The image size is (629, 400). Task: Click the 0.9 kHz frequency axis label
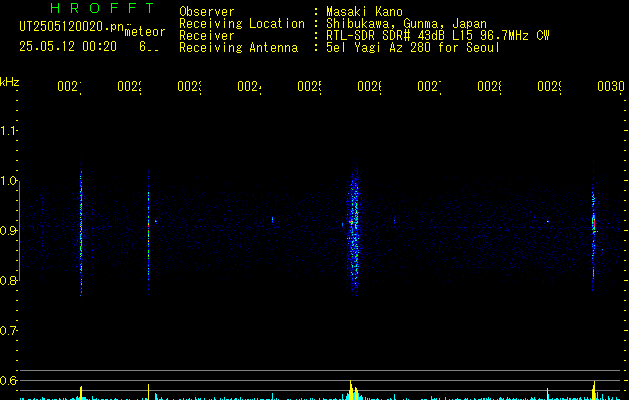coord(8,231)
